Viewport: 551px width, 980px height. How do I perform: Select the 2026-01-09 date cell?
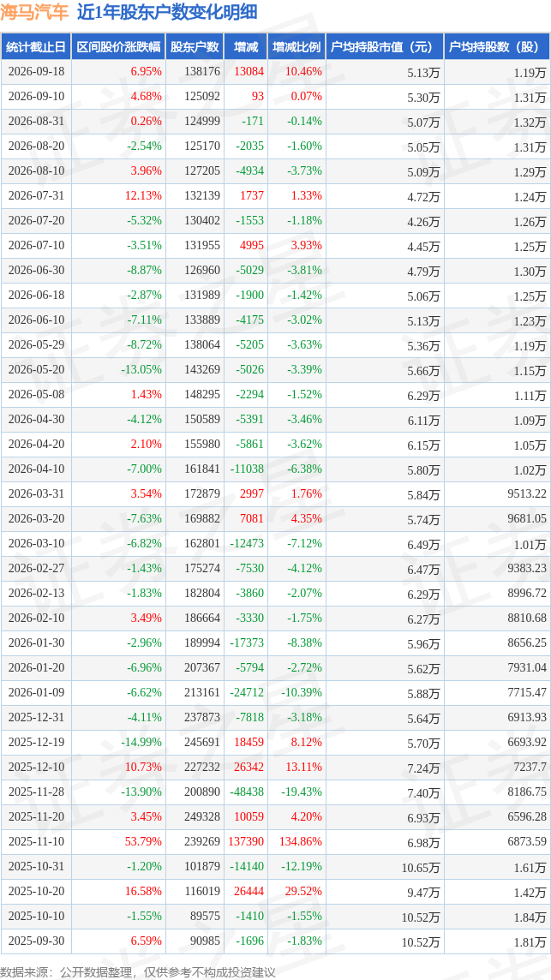pyautogui.click(x=36, y=692)
